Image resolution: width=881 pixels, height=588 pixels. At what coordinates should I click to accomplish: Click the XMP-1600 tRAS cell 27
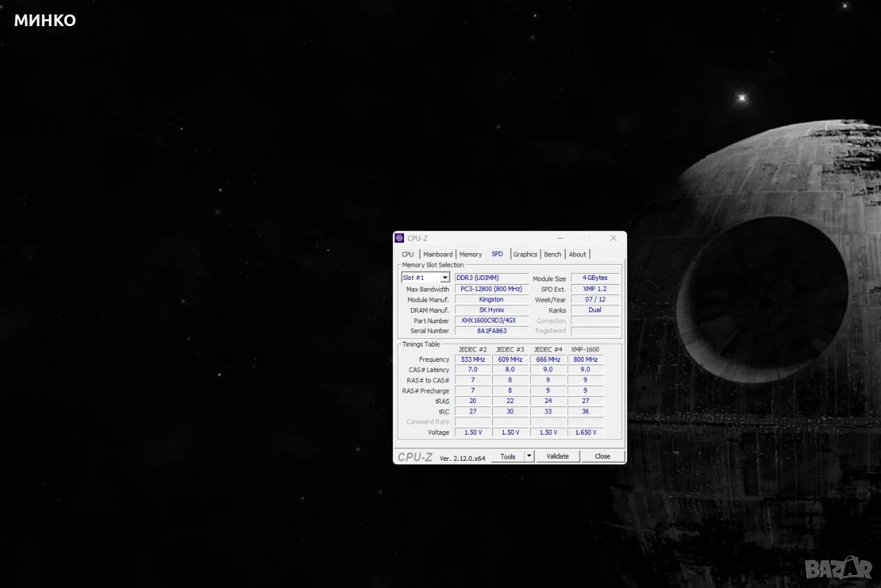585,401
